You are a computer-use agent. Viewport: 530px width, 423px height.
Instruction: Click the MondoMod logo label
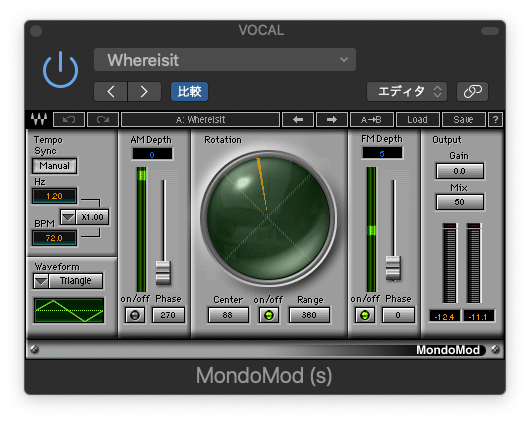tap(448, 350)
